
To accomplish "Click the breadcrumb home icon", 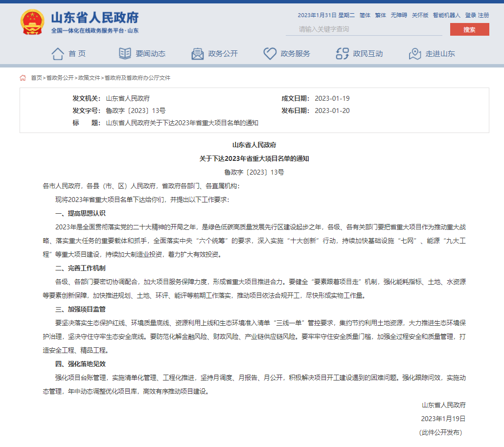I will pos(23,78).
